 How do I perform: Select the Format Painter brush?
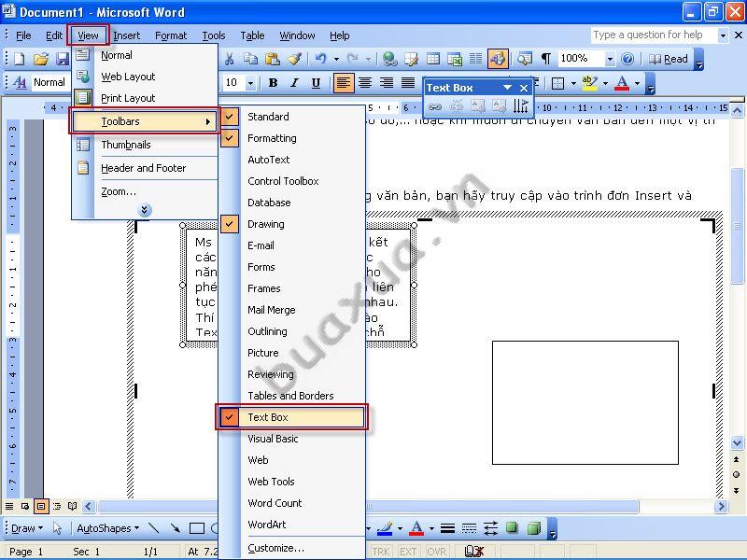(294, 59)
